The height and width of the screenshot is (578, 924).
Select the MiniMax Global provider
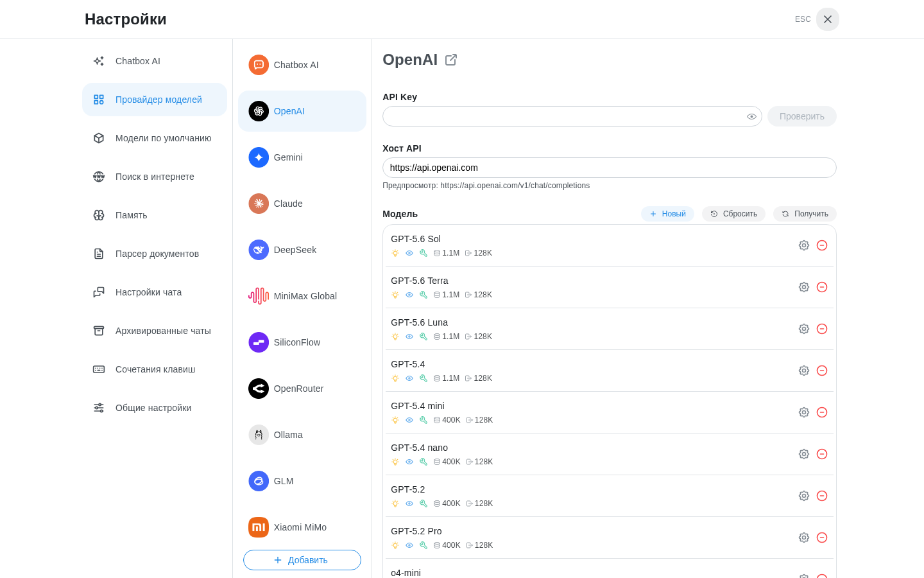tap(302, 296)
